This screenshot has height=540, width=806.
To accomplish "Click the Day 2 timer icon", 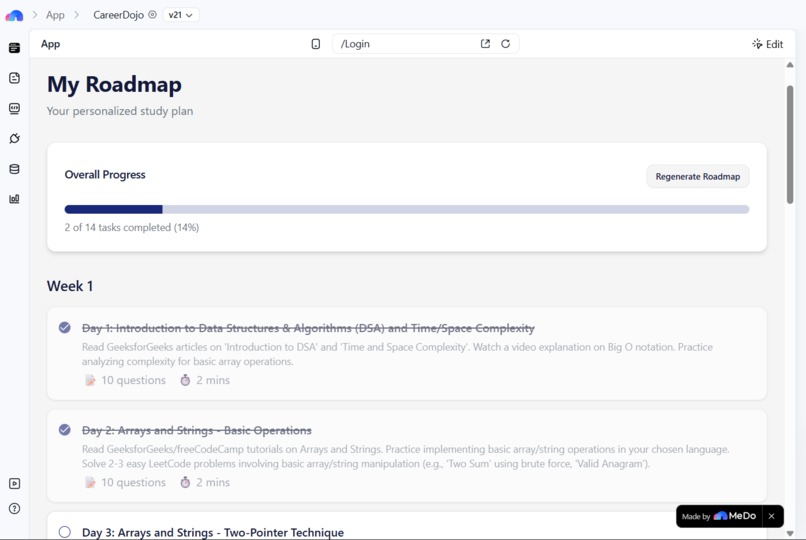I will 185,482.
